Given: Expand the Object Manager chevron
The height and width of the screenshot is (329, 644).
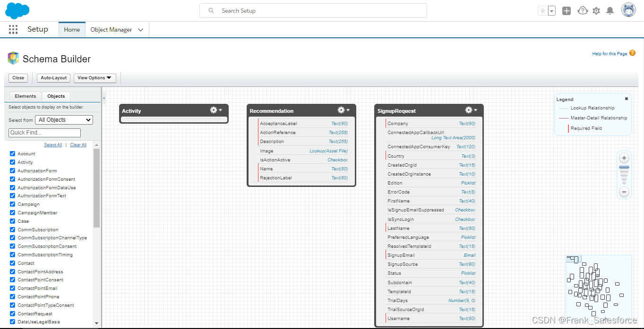Looking at the screenshot, I should (140, 29).
